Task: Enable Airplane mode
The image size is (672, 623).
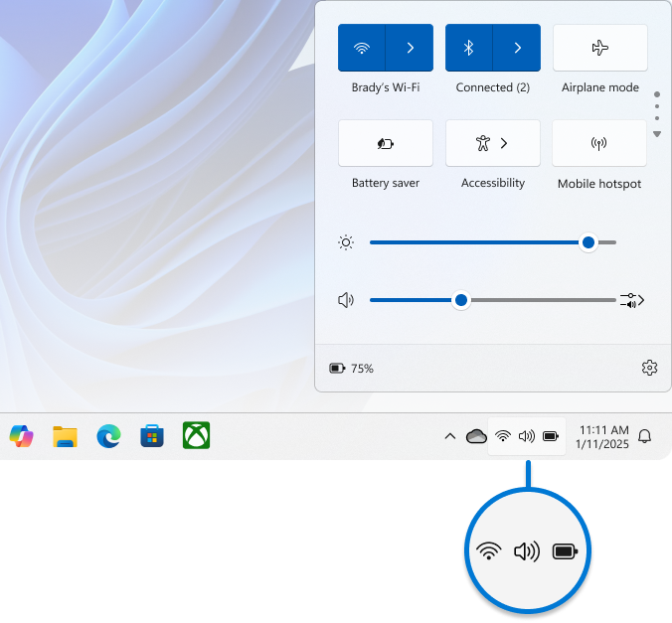Action: [599, 48]
